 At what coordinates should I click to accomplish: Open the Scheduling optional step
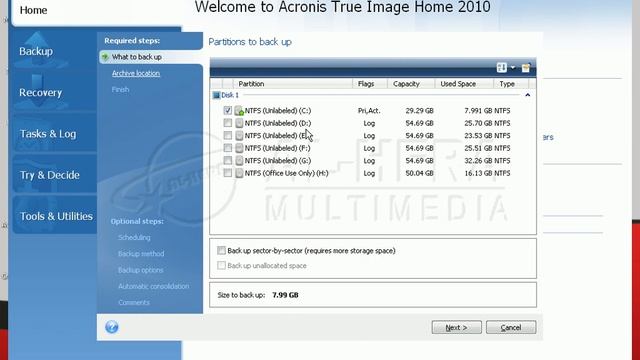(x=134, y=238)
